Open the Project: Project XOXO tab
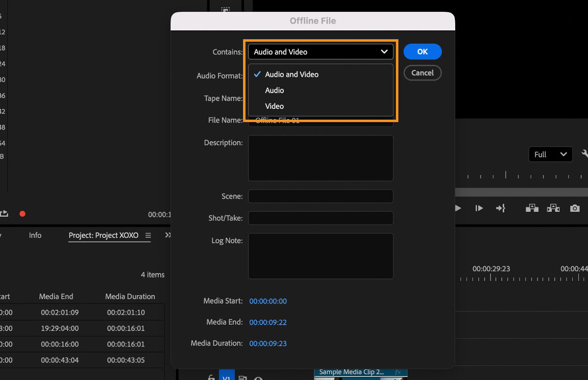This screenshot has height=380, width=588. [x=104, y=235]
